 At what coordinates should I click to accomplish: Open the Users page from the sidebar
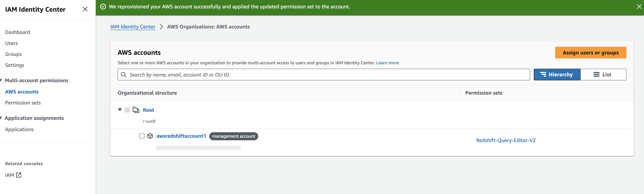[x=11, y=43]
